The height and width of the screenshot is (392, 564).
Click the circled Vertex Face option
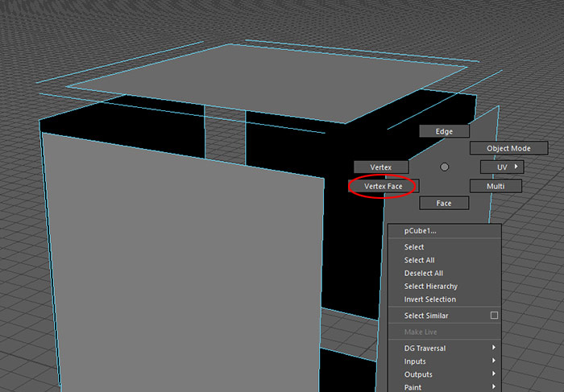tap(383, 186)
